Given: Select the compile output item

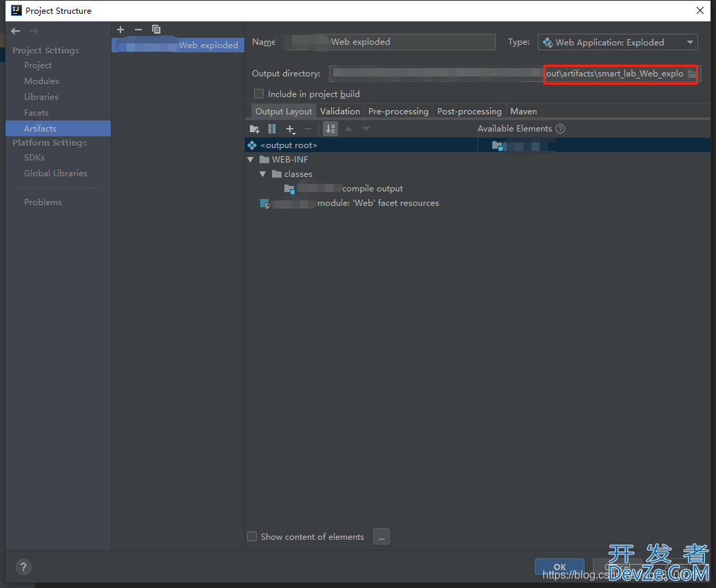Looking at the screenshot, I should coord(344,189).
